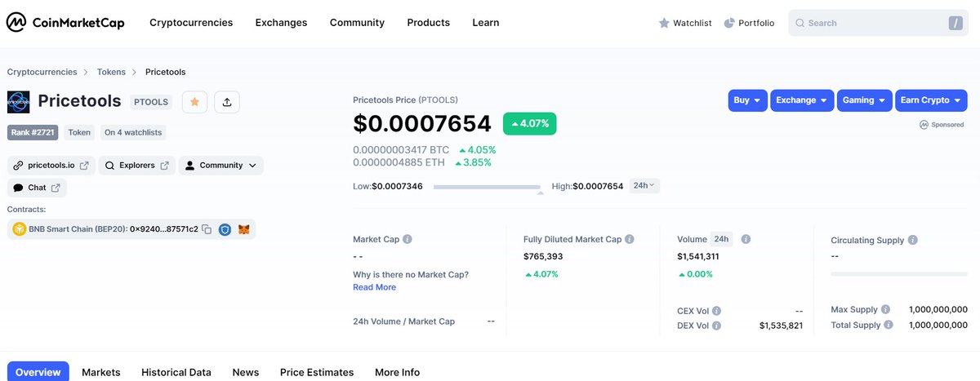This screenshot has height=381, width=980.
Task: Click the $1,541,311 volume value
Action: [x=698, y=256]
